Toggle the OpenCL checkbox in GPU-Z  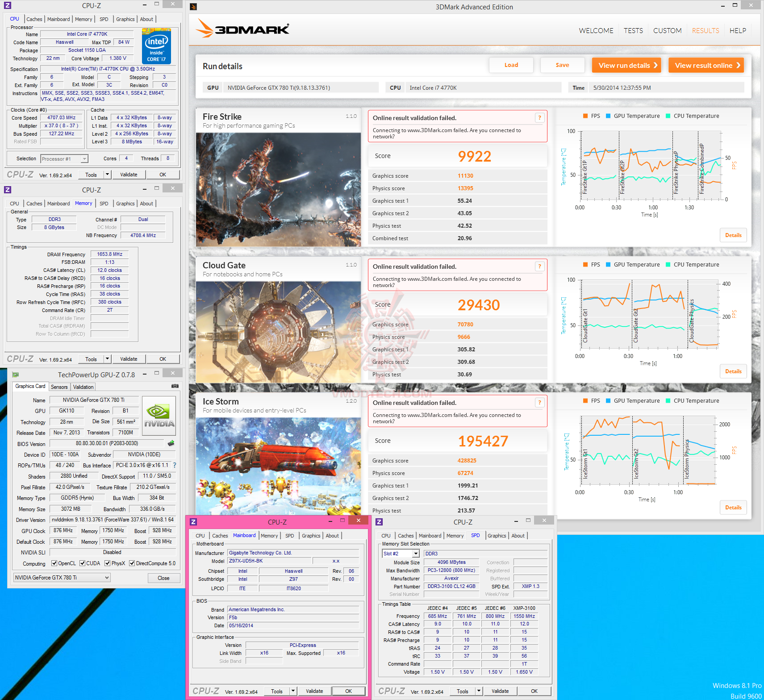point(54,563)
